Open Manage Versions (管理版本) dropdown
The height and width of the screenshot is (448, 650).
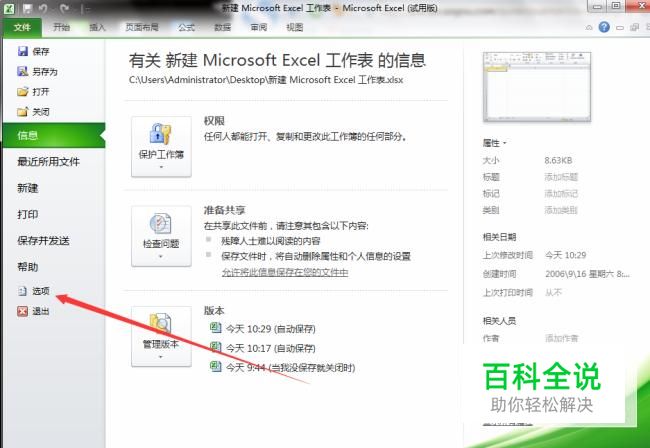pos(161,337)
